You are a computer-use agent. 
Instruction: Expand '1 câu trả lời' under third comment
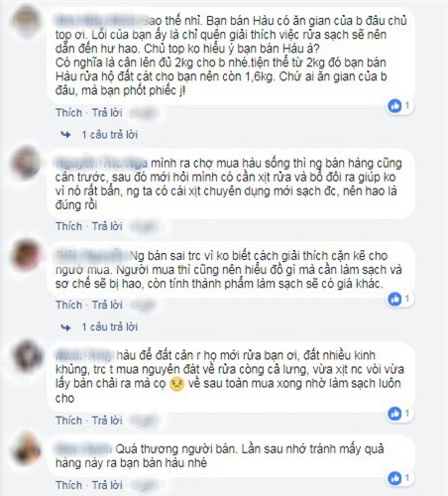pos(109,327)
